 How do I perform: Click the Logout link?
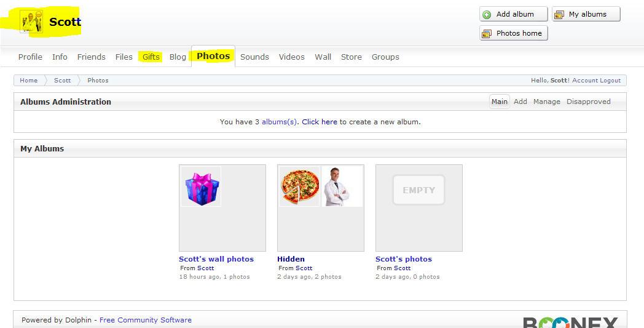610,81
